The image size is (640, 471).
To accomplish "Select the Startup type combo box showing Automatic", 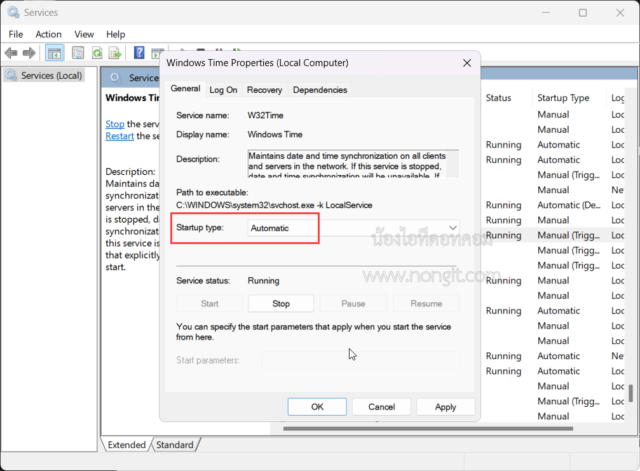I will pyautogui.click(x=353, y=228).
